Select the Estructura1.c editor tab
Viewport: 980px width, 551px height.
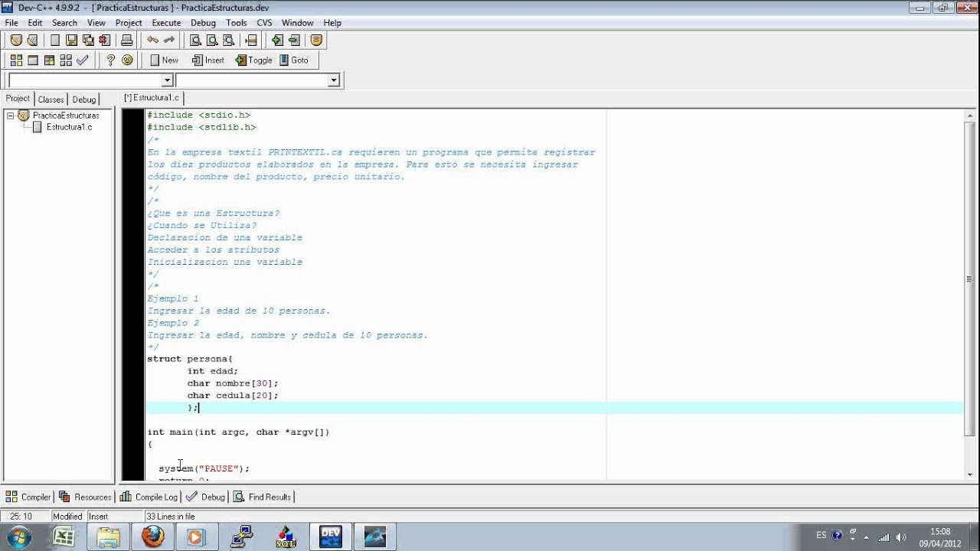coord(153,98)
